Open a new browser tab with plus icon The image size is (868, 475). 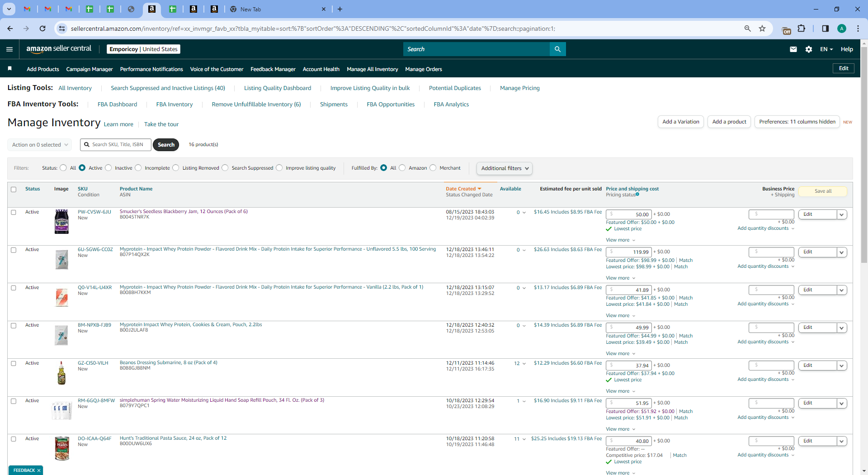340,9
